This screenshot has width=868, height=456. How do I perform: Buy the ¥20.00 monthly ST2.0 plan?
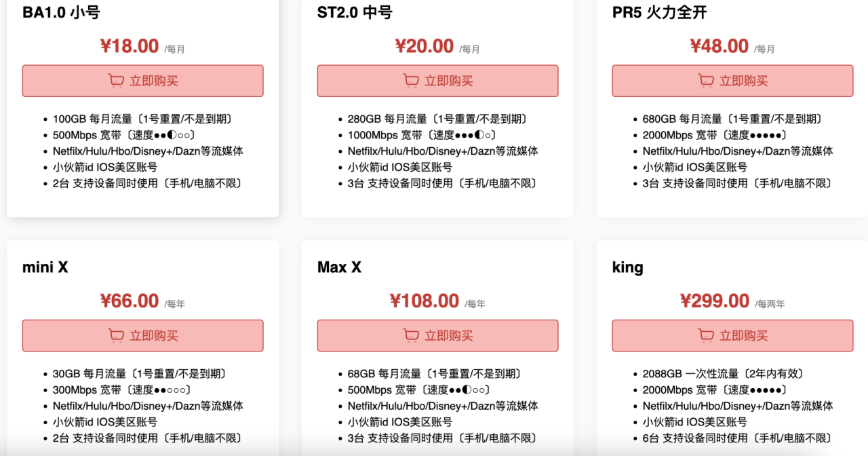437,81
